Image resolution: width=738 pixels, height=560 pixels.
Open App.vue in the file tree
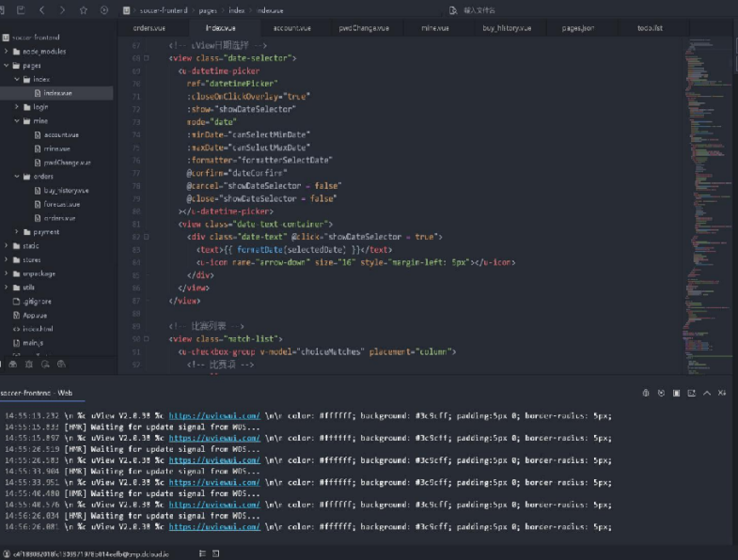point(35,315)
